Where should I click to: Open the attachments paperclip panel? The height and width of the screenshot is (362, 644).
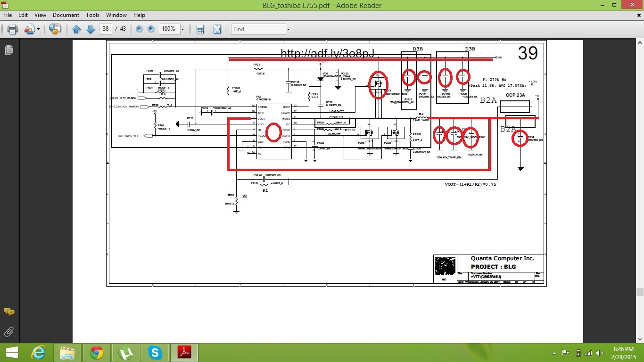[x=8, y=331]
